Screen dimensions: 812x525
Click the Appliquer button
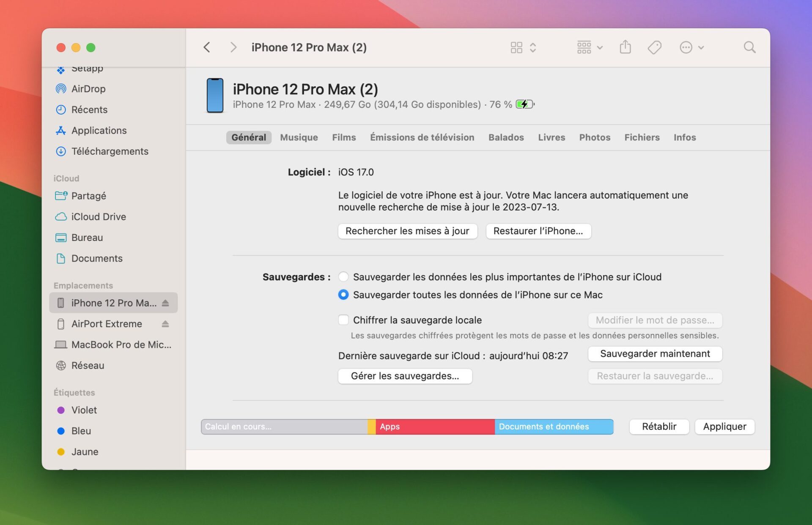point(724,427)
